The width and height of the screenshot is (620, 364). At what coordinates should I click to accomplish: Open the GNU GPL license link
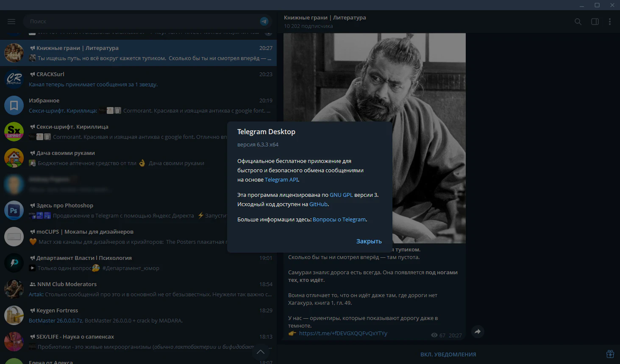[341, 195]
